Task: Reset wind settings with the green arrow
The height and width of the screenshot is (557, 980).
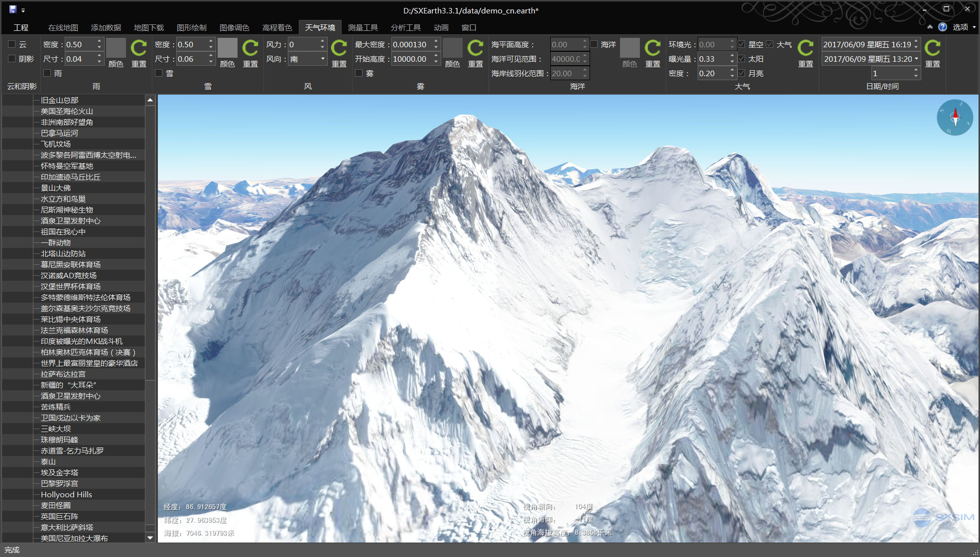Action: coord(339,48)
